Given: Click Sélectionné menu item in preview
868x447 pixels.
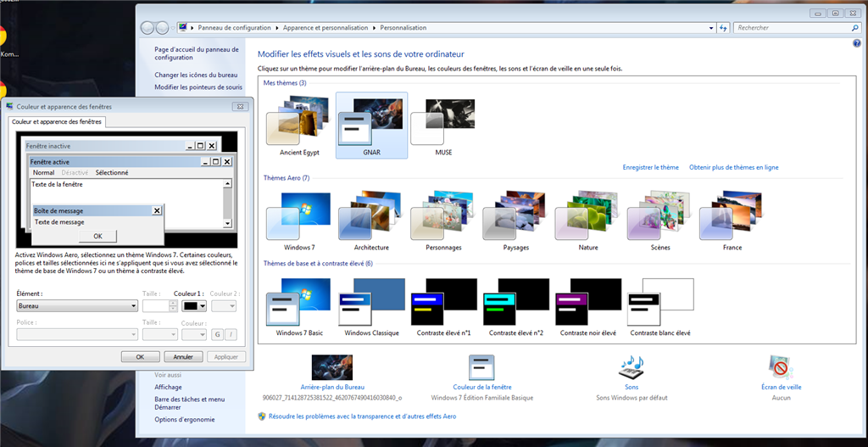Looking at the screenshot, I should pyautogui.click(x=112, y=173).
